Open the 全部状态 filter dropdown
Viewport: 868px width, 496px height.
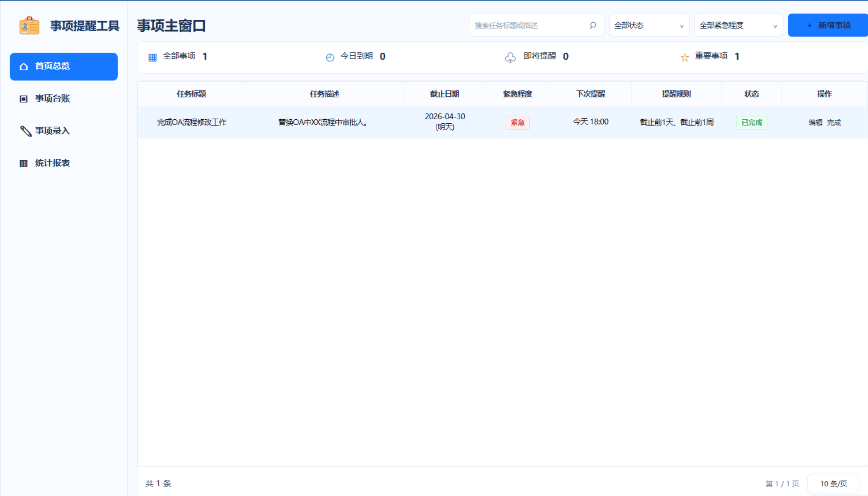coord(649,25)
